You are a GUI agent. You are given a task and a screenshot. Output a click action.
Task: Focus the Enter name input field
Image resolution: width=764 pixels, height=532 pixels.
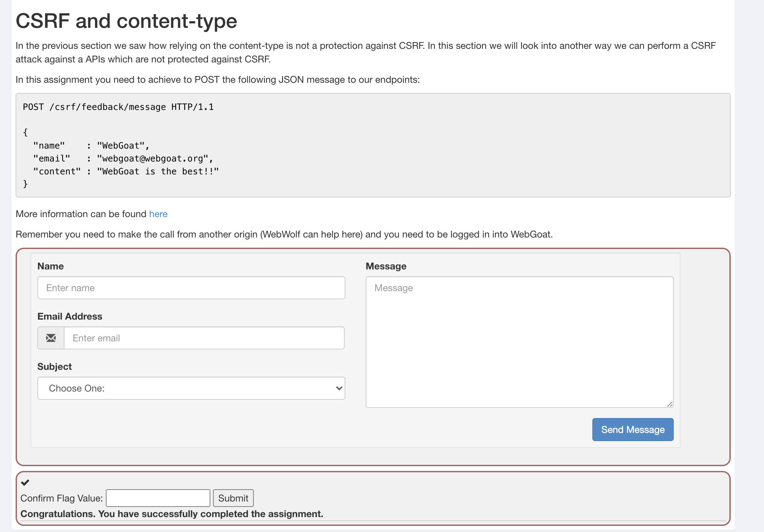pos(191,288)
